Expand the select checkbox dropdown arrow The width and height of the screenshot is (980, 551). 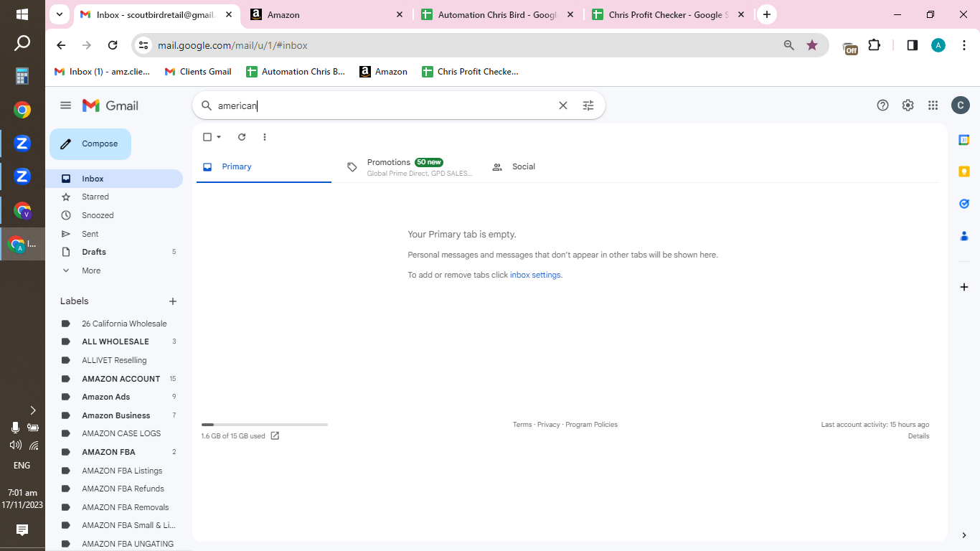click(x=219, y=137)
